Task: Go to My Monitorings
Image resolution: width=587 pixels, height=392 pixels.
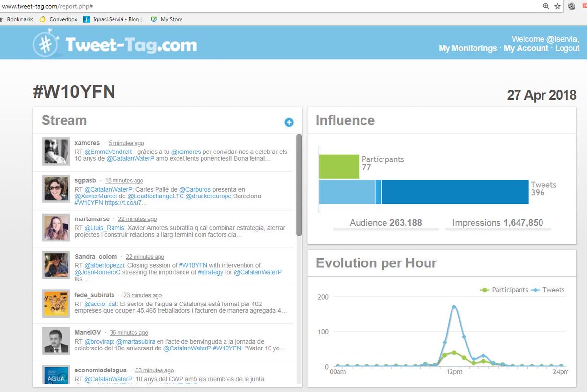Action: tap(468, 48)
